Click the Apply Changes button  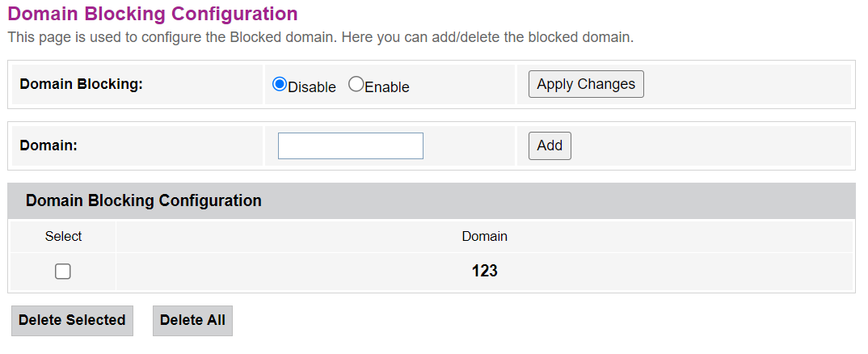pyautogui.click(x=586, y=84)
